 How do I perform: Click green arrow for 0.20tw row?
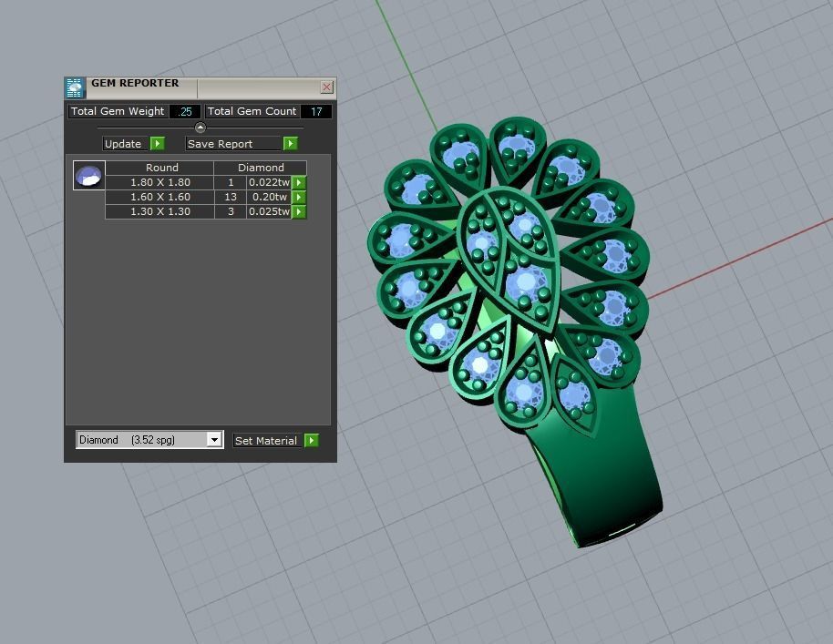299,197
